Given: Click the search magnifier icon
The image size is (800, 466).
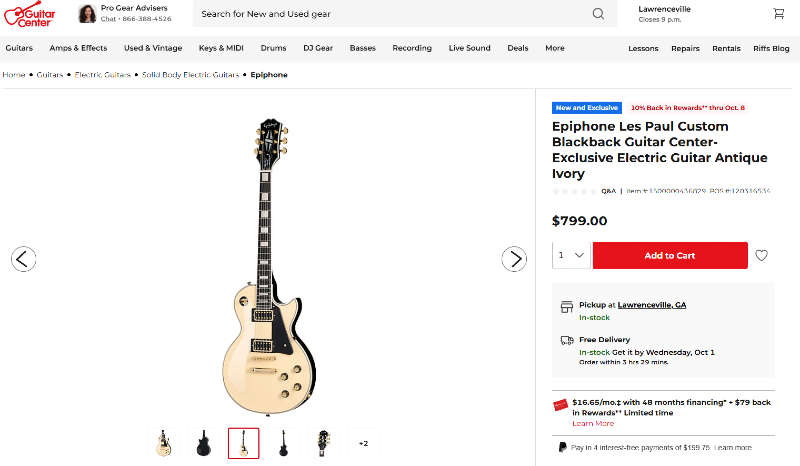Looking at the screenshot, I should point(598,14).
